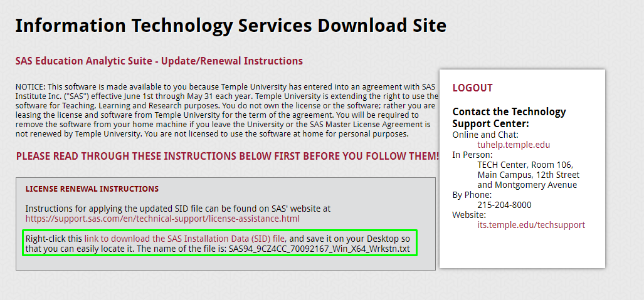This screenshot has height=300, width=644.
Task: Click the TECH Center, Room 106 address line
Action: [525, 165]
